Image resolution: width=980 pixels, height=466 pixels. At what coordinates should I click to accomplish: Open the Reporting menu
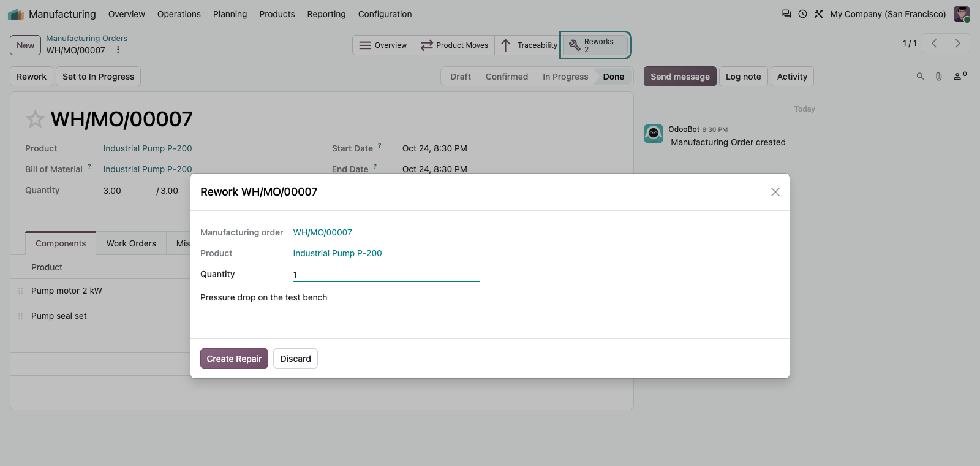pyautogui.click(x=326, y=14)
